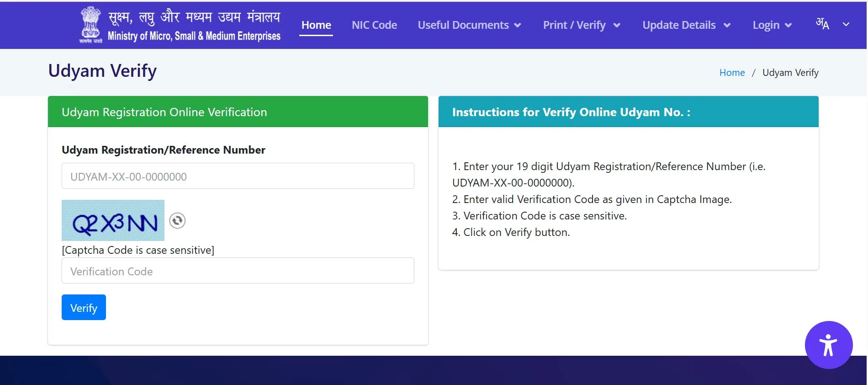Click the Udyam Registration/Reference Number label
The height and width of the screenshot is (385, 868).
164,150
